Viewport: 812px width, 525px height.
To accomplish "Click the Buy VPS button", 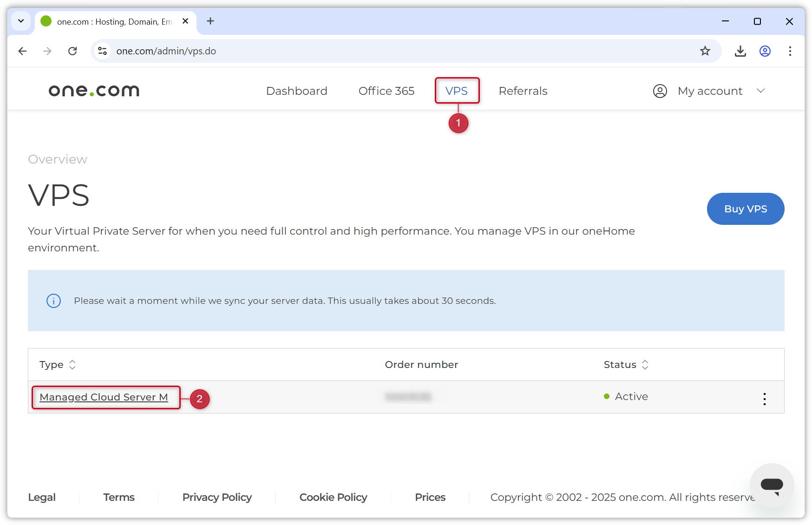I will 745,209.
